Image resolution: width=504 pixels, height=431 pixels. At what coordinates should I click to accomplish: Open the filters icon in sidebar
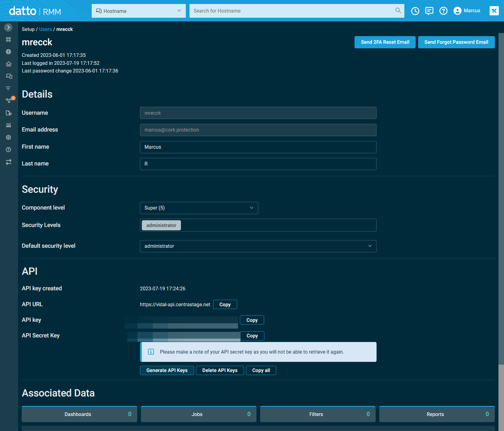pyautogui.click(x=8, y=88)
